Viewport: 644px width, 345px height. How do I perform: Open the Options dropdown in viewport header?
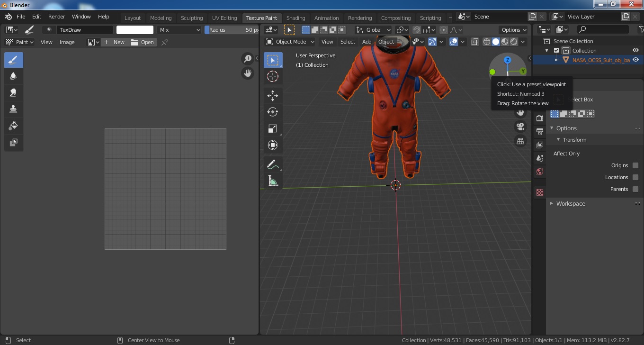tap(514, 30)
